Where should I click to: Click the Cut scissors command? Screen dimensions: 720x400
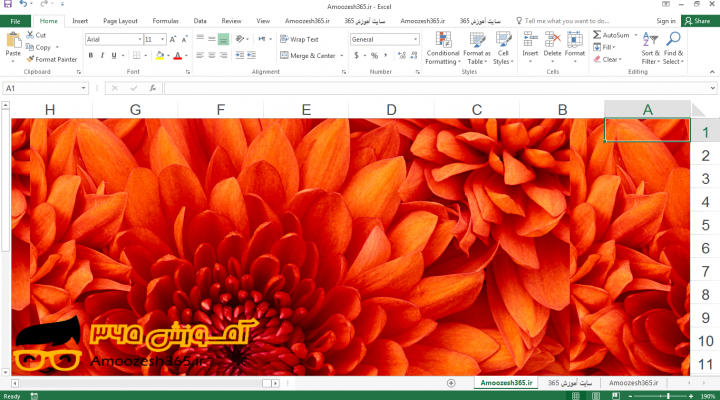coord(36,35)
